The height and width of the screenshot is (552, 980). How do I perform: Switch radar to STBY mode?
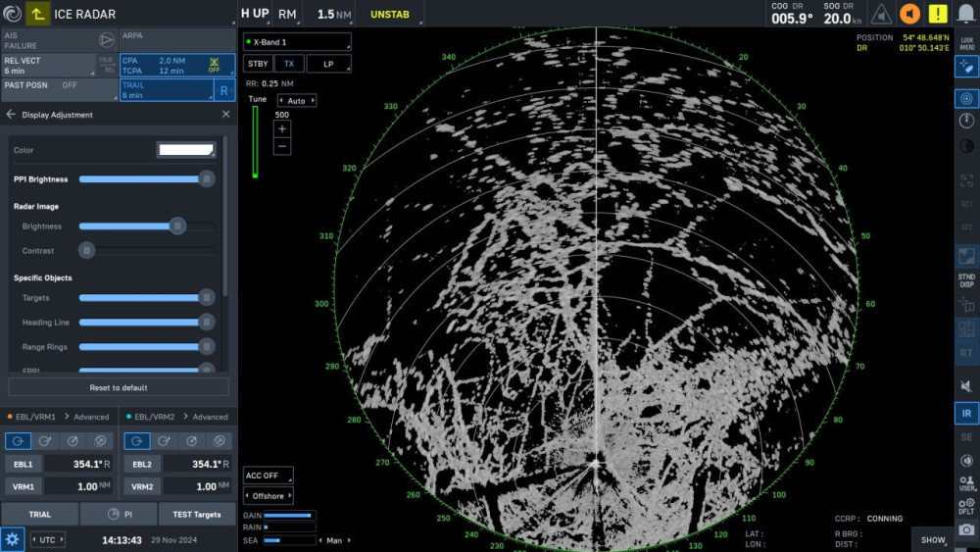point(257,64)
